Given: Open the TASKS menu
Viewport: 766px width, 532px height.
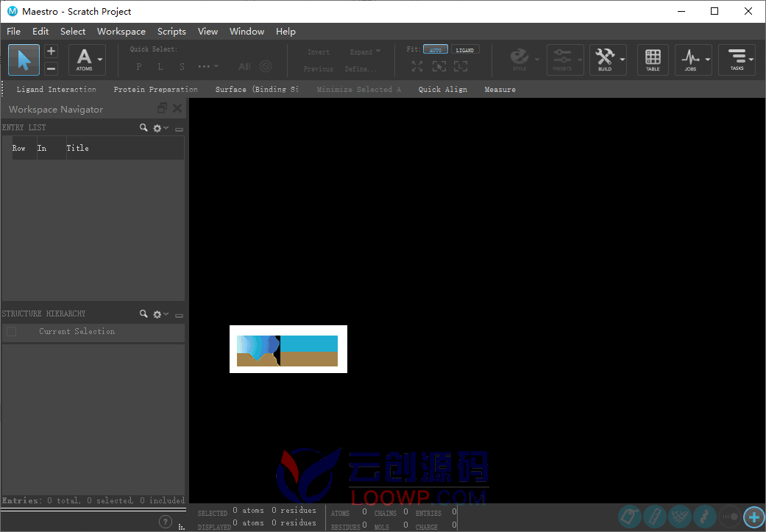Looking at the screenshot, I should (x=737, y=60).
